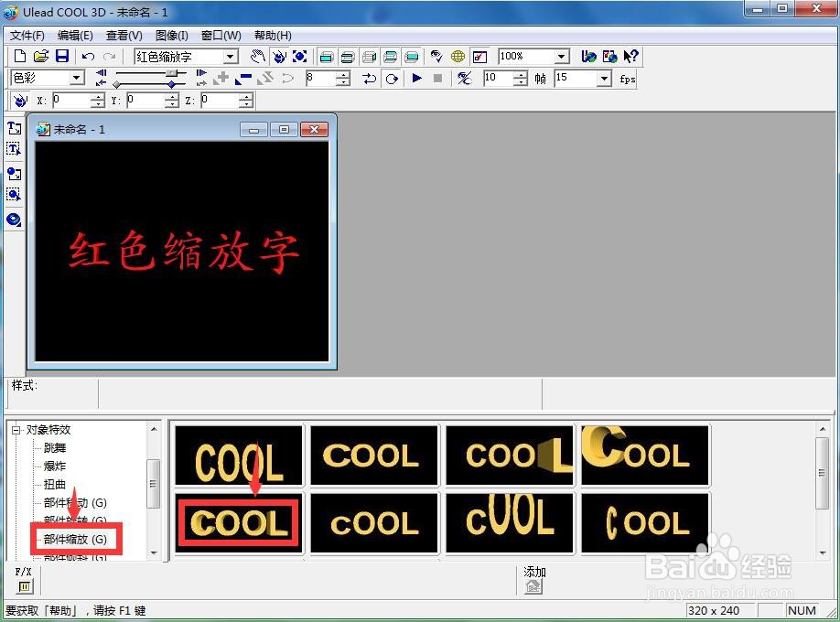The width and height of the screenshot is (840, 622).
Task: Choose the thumbnail with thin rotated C
Action: (645, 523)
